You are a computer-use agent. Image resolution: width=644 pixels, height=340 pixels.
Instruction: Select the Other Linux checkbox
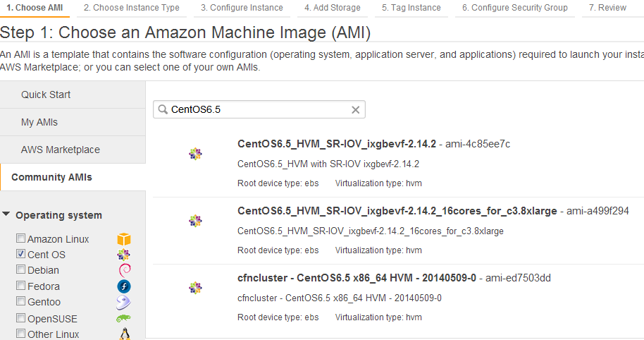coord(20,334)
